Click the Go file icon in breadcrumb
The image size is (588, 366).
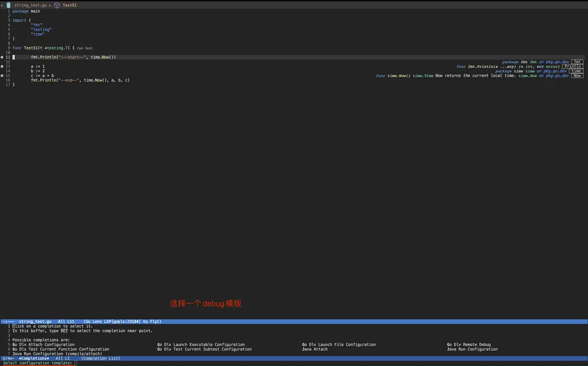(8, 5)
